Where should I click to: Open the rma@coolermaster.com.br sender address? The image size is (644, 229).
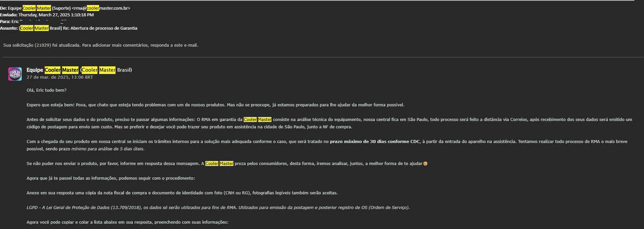(x=108, y=8)
